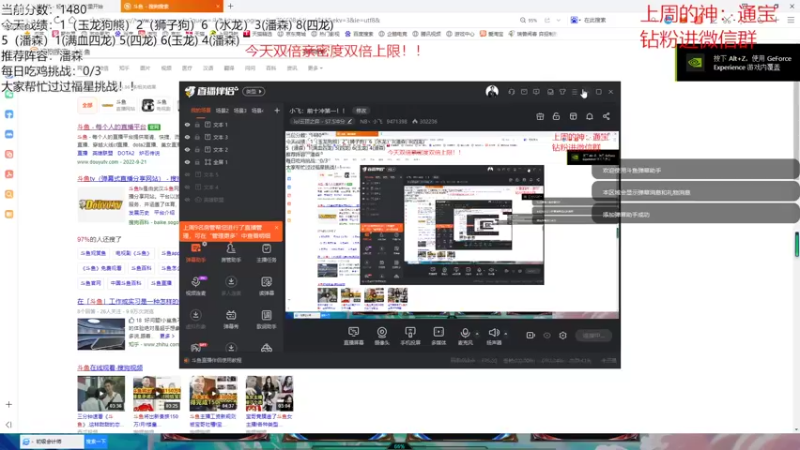Open the hamburger menu in title bar
Screen dimensions: 800x450
pos(574,92)
